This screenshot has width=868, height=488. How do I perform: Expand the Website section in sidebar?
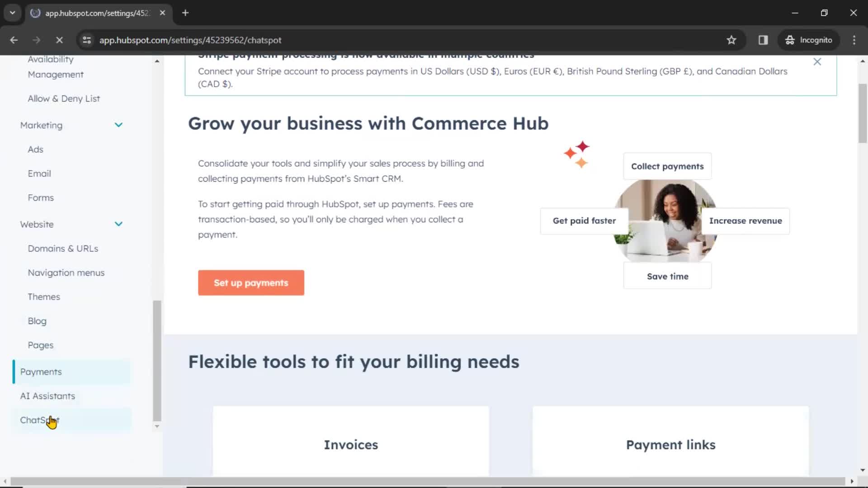click(118, 224)
